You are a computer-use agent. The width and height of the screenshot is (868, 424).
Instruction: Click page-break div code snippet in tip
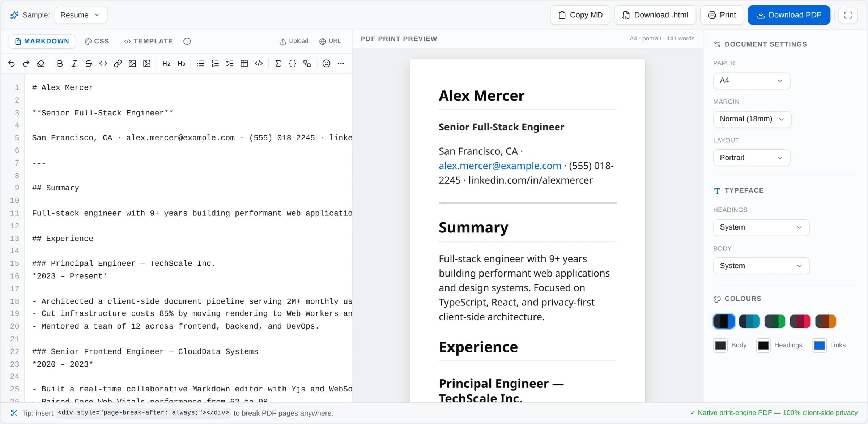pos(144,413)
